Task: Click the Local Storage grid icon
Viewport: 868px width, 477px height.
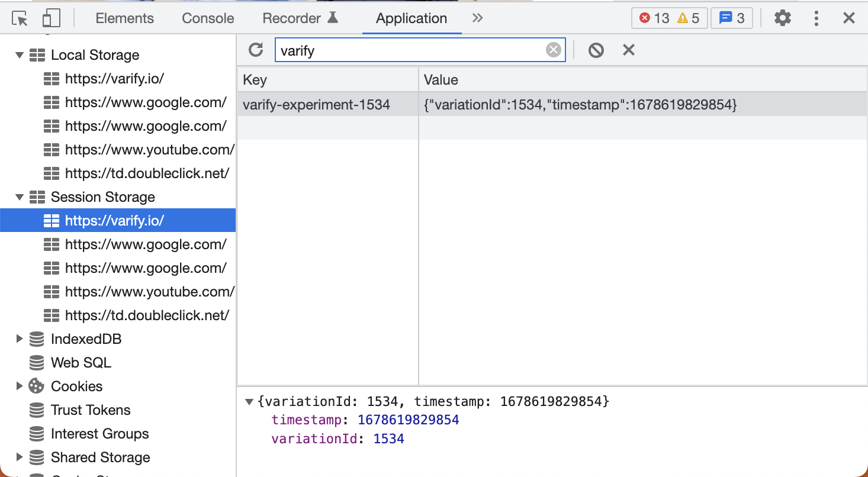Action: [x=37, y=55]
